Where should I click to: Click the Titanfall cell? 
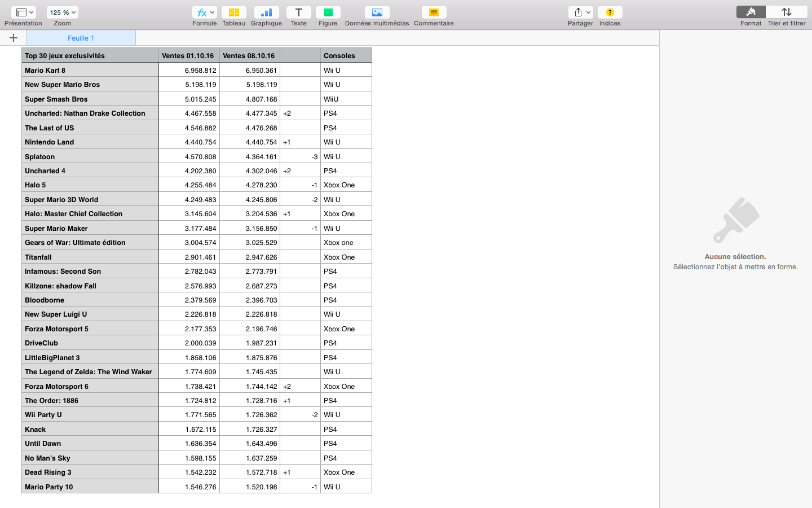click(x=90, y=257)
